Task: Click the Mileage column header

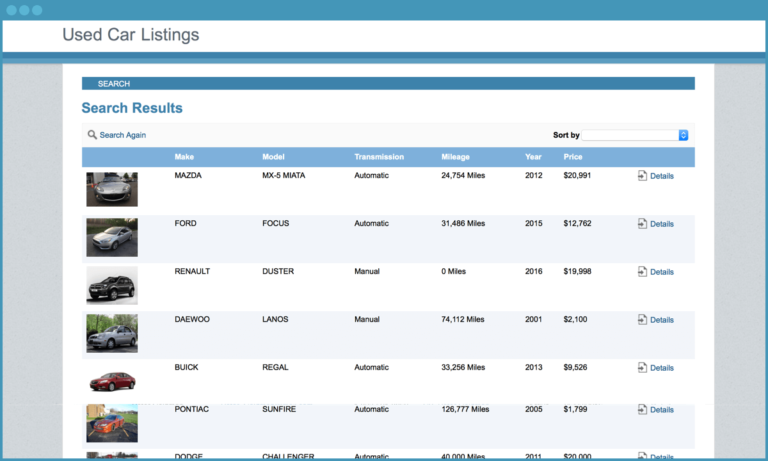Action: pos(455,157)
